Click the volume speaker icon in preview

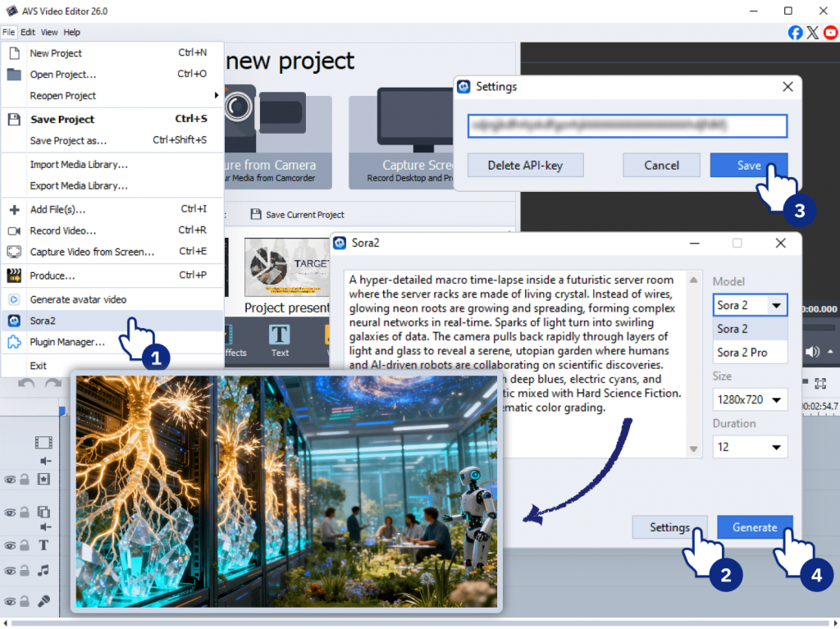coord(812,352)
